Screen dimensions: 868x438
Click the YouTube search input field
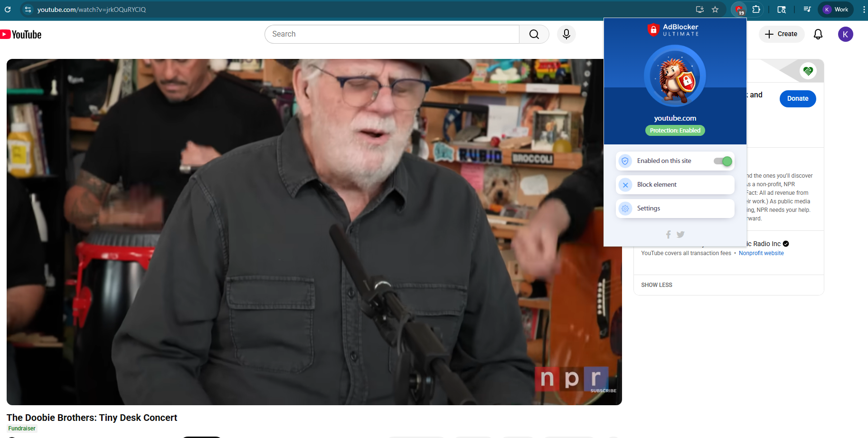pyautogui.click(x=392, y=34)
